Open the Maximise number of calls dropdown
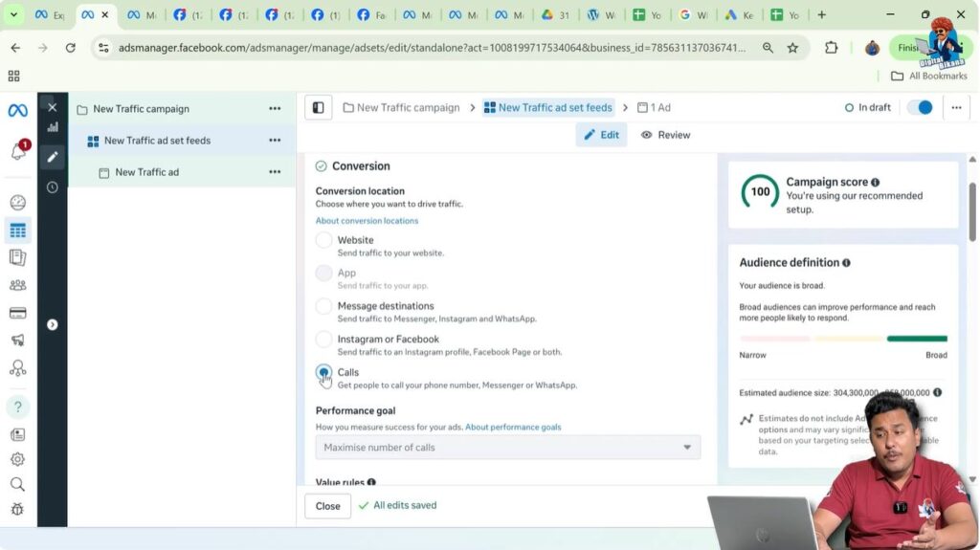 [x=507, y=448]
